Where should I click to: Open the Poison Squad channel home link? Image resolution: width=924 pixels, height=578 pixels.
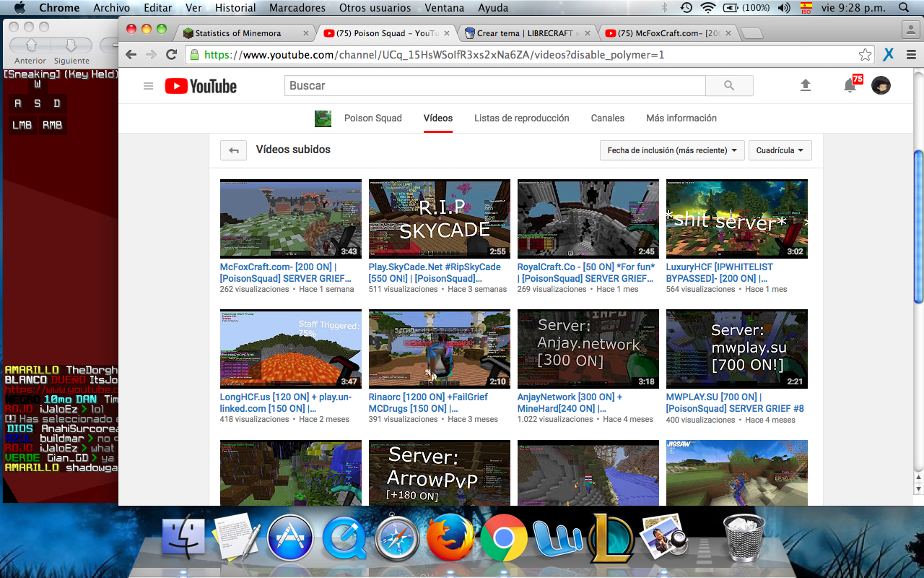[x=373, y=118]
